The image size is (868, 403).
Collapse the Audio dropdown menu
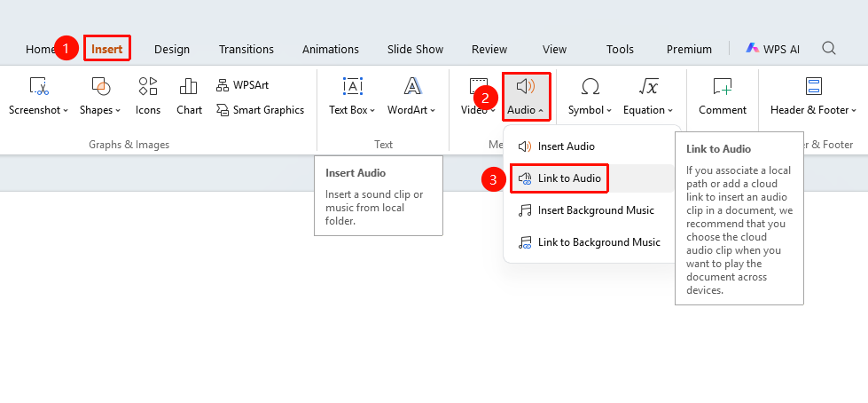click(x=540, y=110)
